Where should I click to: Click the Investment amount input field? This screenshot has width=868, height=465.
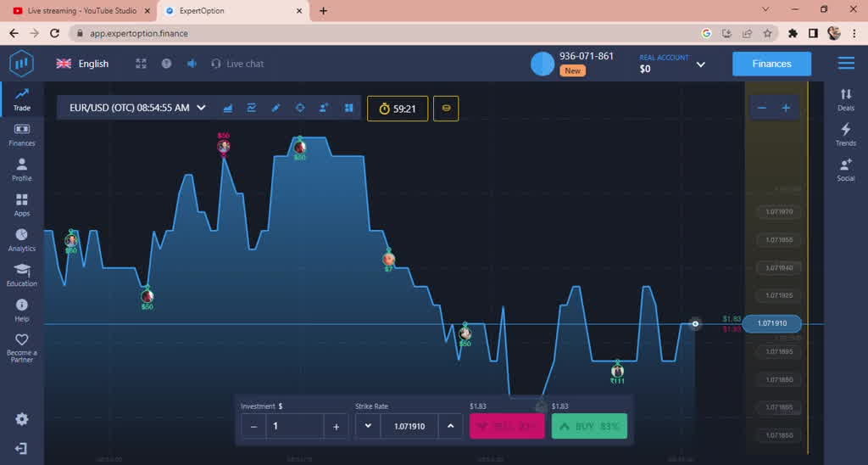tap(295, 426)
